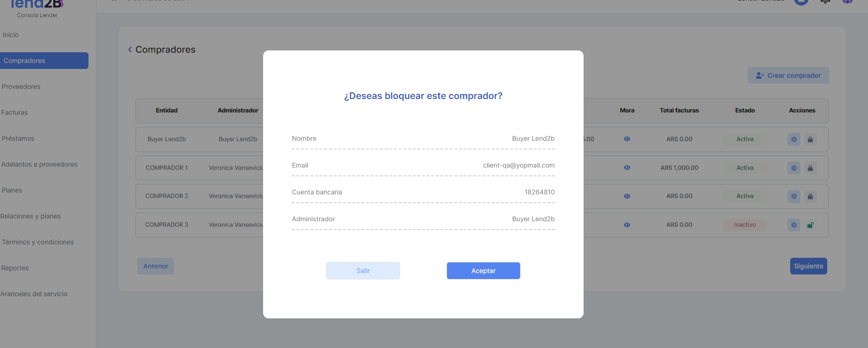Open settings gear for COMPRADOR 3 row
The width and height of the screenshot is (868, 348).
[x=794, y=225]
